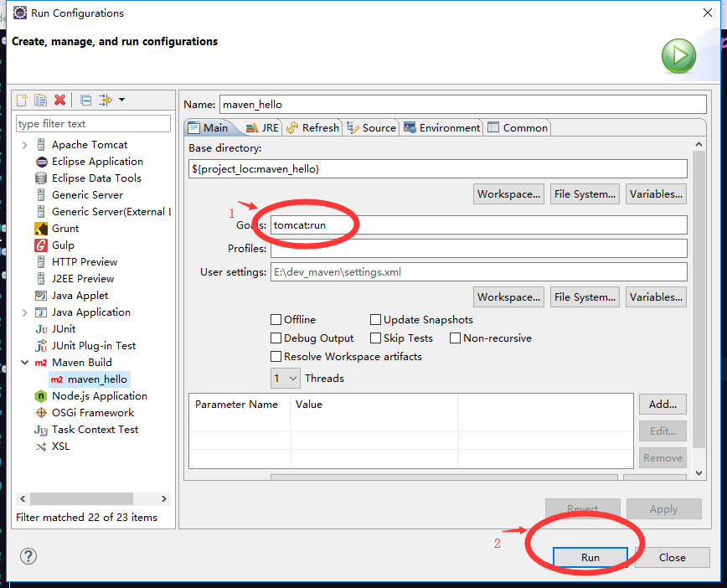Enable the Offline checkbox
This screenshot has height=588, width=727.
pyautogui.click(x=276, y=320)
